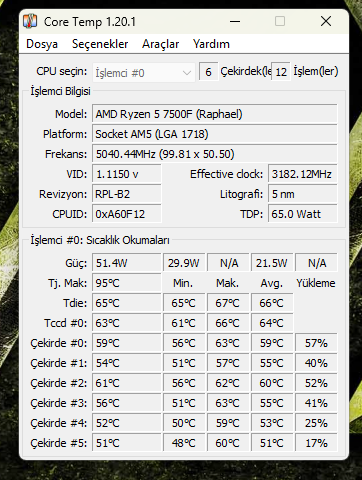Click the Güç value 51.4W
The width and height of the screenshot is (362, 480).
127,263
